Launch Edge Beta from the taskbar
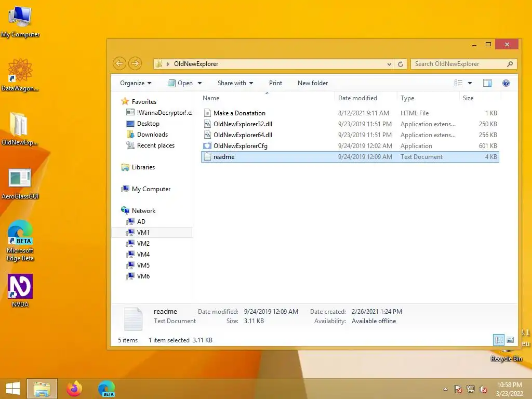The image size is (532, 399). pyautogui.click(x=107, y=389)
